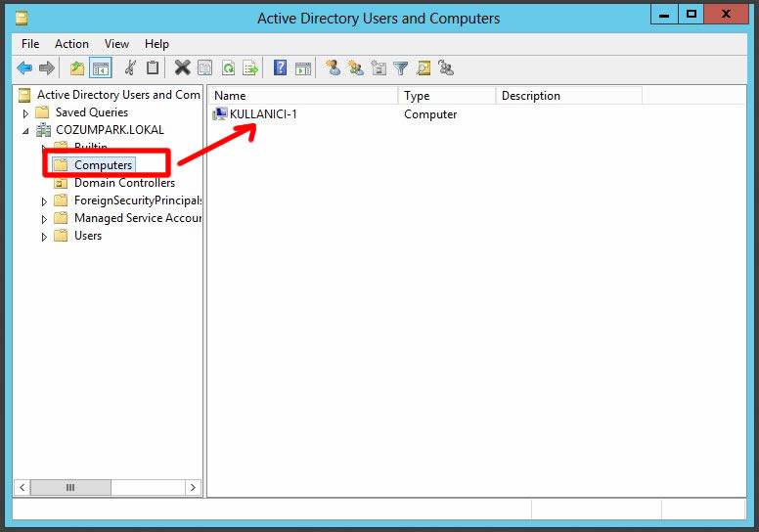Collapse the COZUMPARK.LOKAL domain node
Screen dimensions: 759x532
(x=26, y=130)
